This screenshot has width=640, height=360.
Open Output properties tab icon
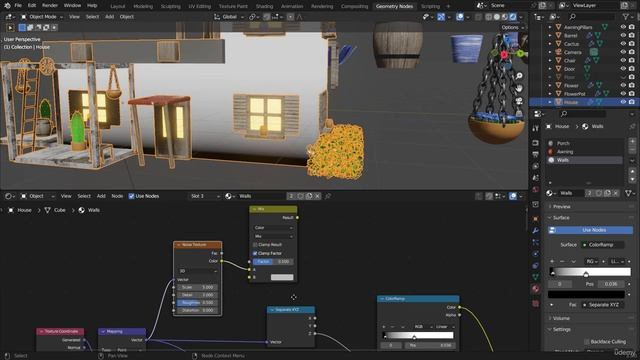pyautogui.click(x=536, y=154)
